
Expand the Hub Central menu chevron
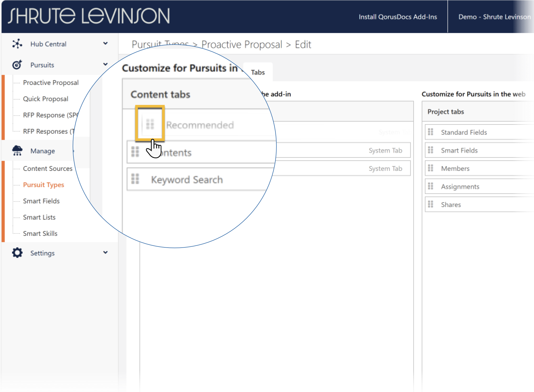(105, 43)
